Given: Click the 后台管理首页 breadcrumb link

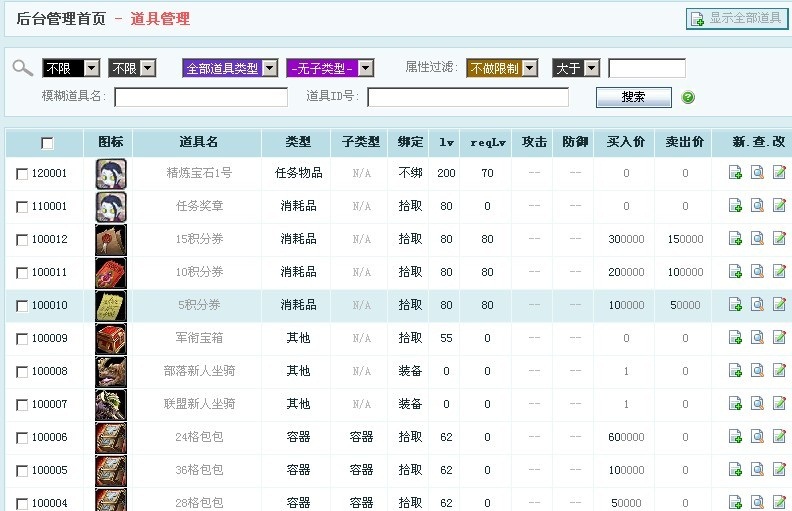Looking at the screenshot, I should coord(61,19).
